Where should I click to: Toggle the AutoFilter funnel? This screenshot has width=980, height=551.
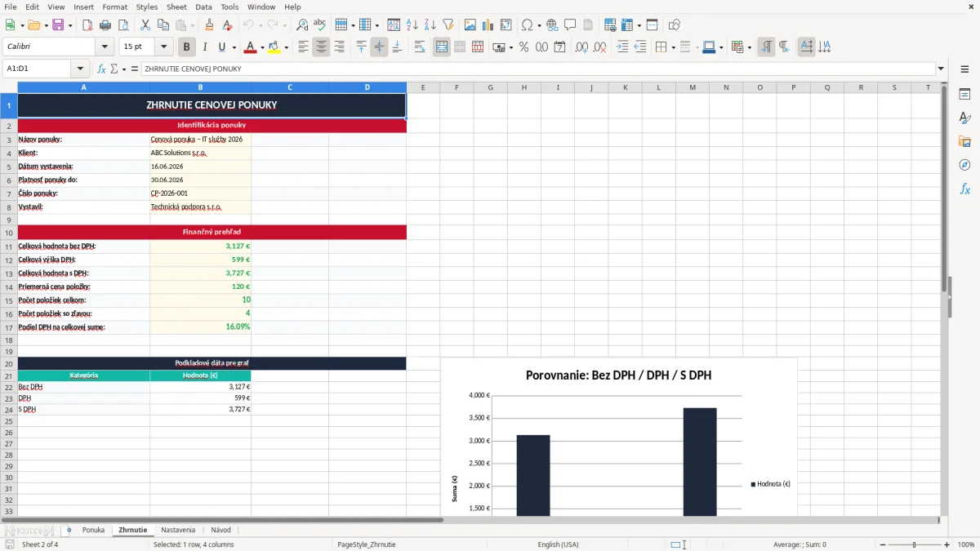click(448, 25)
